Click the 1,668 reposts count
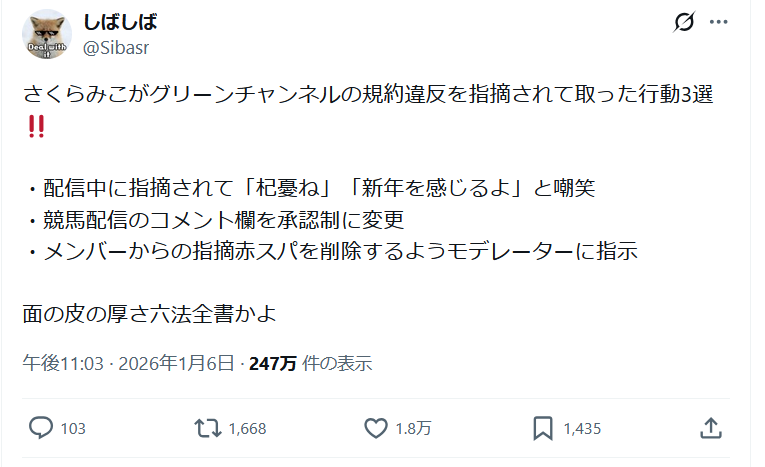The width and height of the screenshot is (765, 467). (247, 429)
